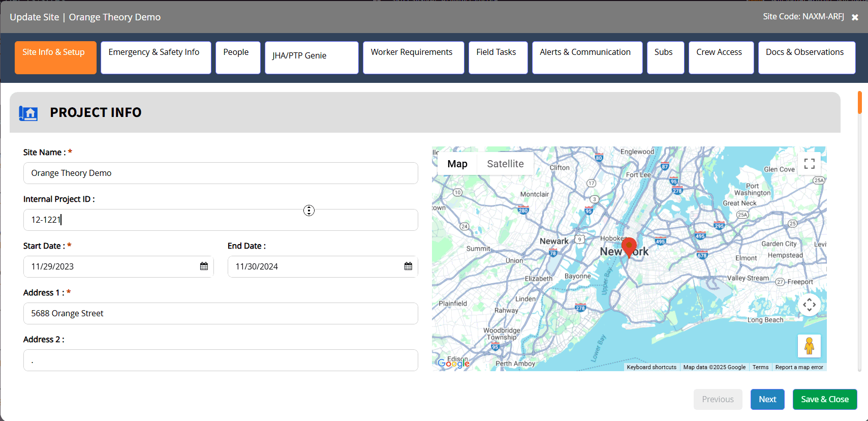Open the JHA/PTP Genie tab
Image resolution: width=868 pixels, height=421 pixels.
click(x=312, y=57)
